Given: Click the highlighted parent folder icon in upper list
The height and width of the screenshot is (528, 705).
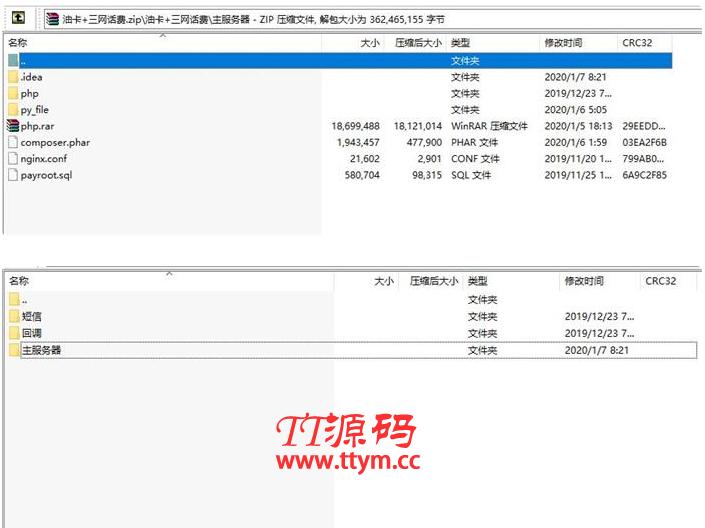Looking at the screenshot, I should 13,60.
